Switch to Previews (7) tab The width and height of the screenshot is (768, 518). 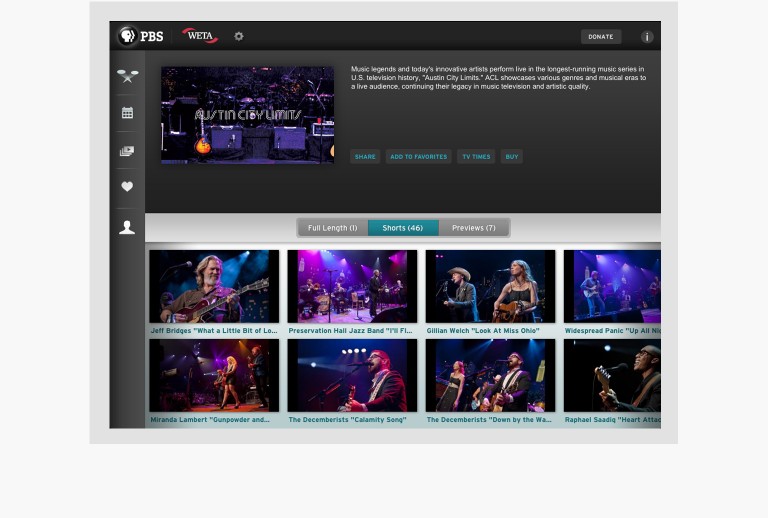point(474,228)
